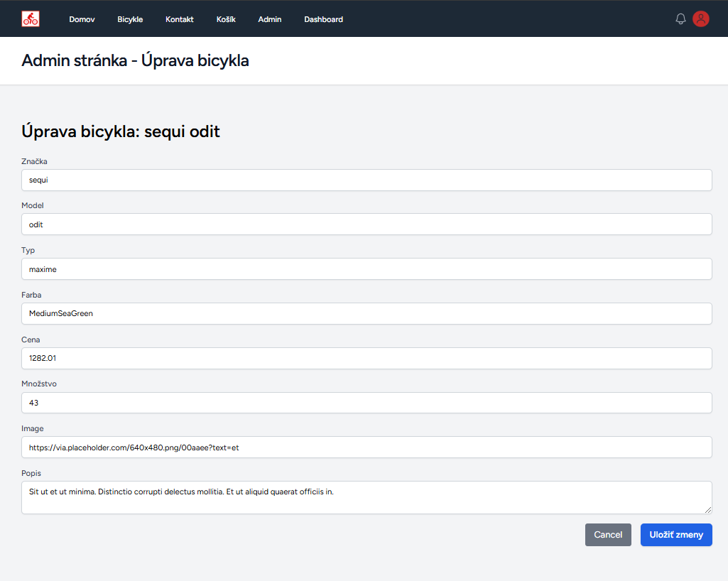Screen dimensions: 728x581
Task: Click the Model field with odit
Action: (366, 224)
